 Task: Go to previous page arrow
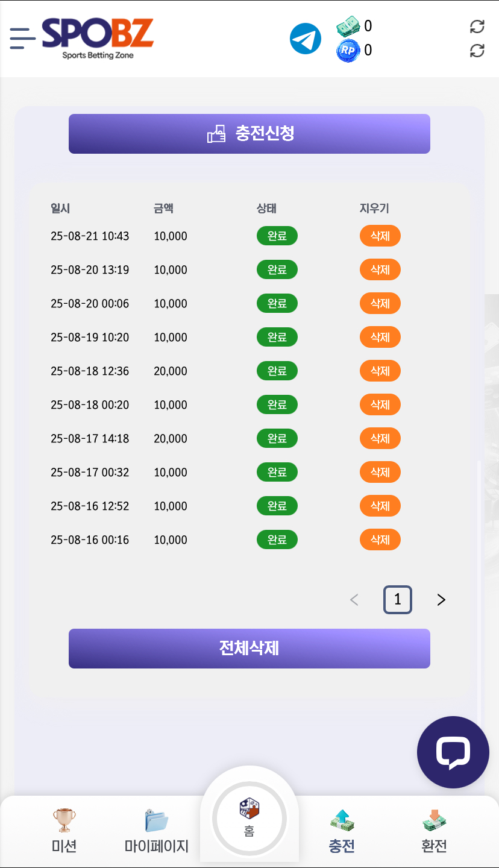pos(354,600)
